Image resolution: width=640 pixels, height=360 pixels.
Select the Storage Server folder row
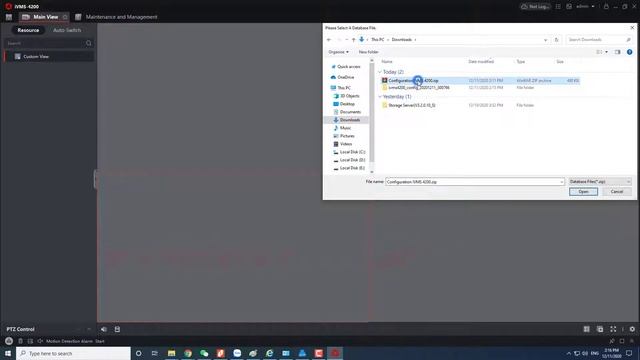(x=480, y=105)
